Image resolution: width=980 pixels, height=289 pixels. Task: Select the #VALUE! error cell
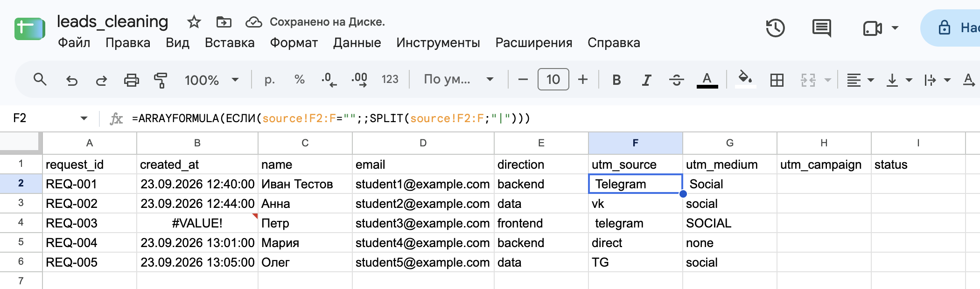point(197,223)
